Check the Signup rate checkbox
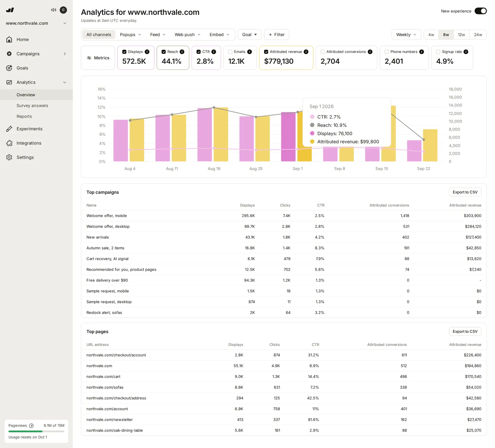This screenshot has height=448, width=495. 438,52
